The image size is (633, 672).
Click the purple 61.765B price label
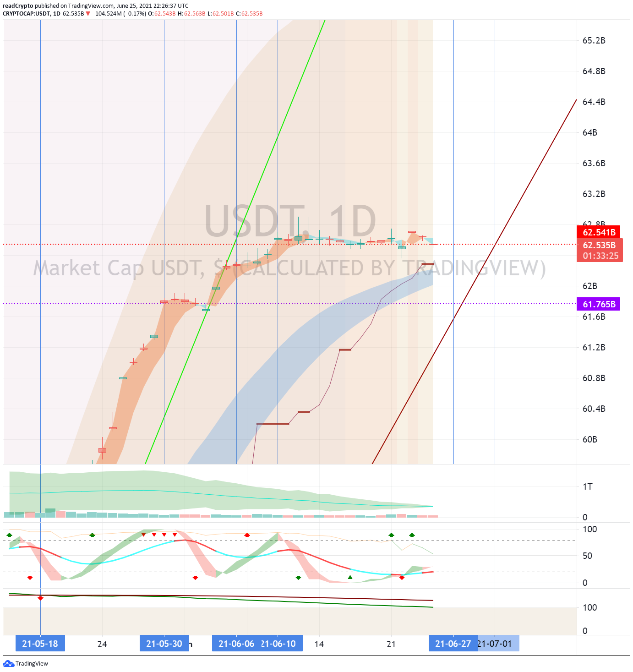(x=599, y=304)
